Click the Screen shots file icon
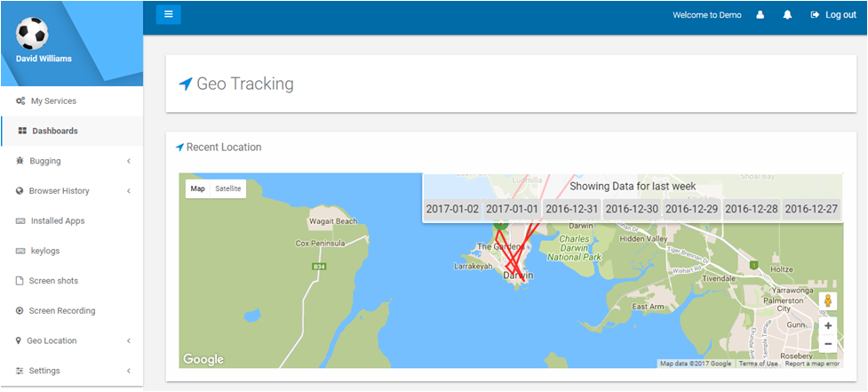The width and height of the screenshot is (868, 392). pos(20,281)
